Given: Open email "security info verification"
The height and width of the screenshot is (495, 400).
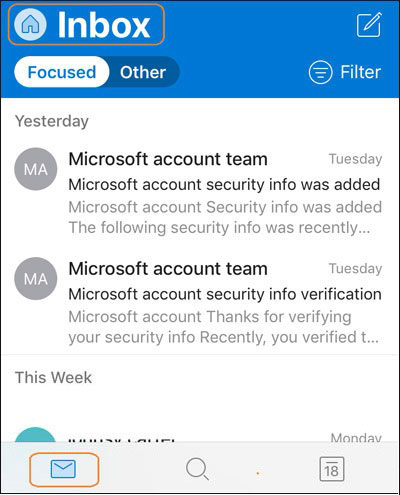Looking at the screenshot, I should click(200, 302).
